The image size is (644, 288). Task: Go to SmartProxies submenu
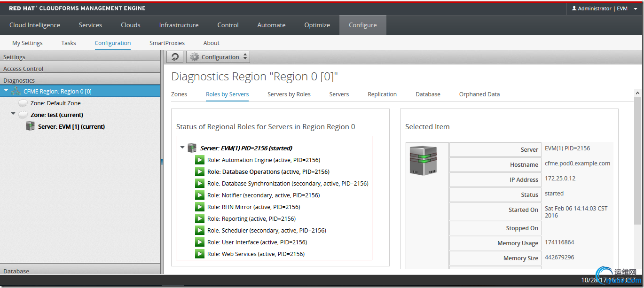[167, 43]
